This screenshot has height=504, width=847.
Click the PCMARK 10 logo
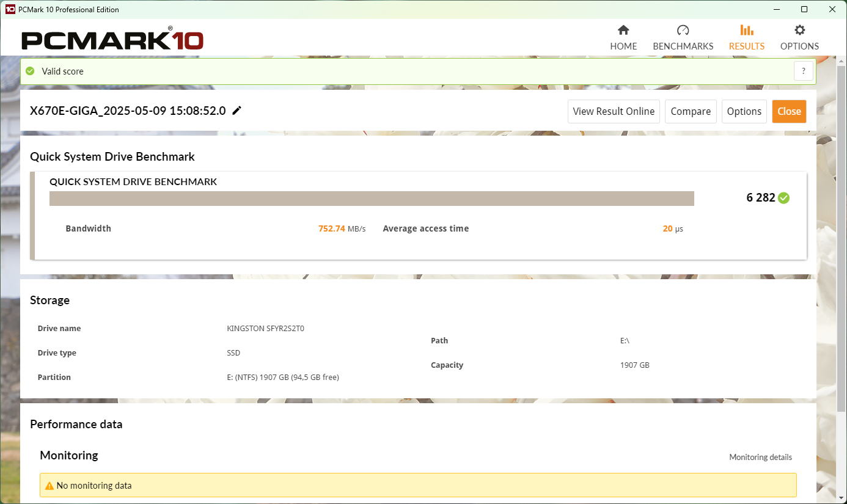(112, 40)
